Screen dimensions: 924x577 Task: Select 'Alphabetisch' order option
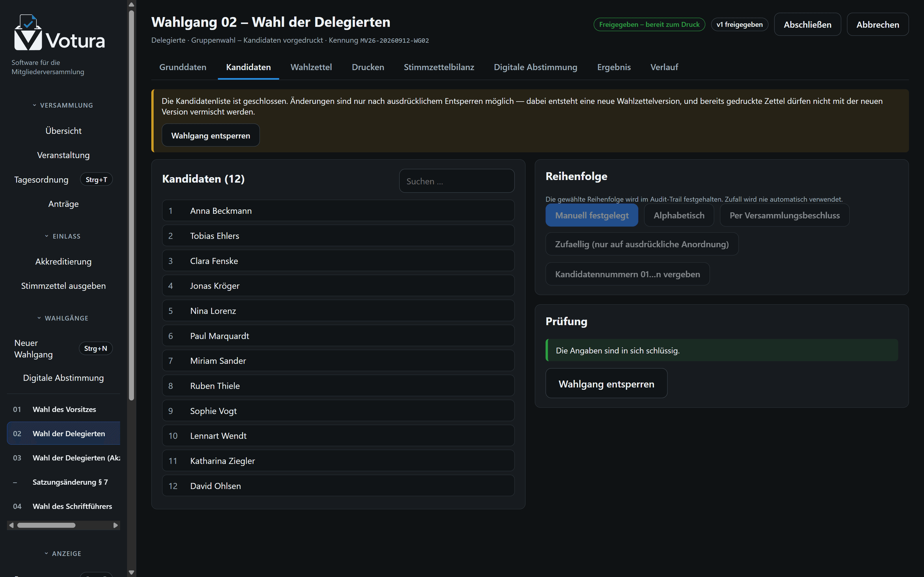click(x=679, y=215)
